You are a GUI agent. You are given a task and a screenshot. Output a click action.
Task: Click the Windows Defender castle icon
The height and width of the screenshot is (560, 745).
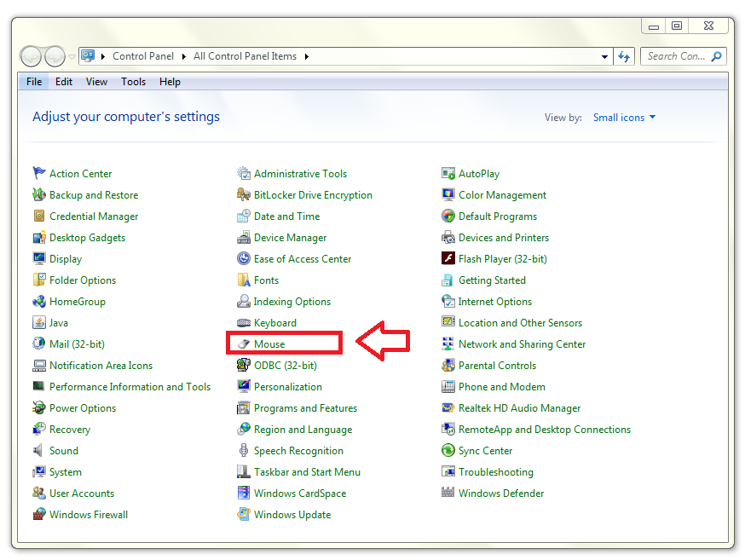pyautogui.click(x=448, y=493)
